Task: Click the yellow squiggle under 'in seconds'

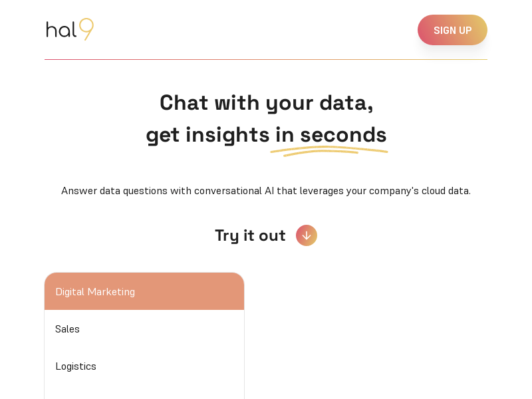Action: (329, 151)
